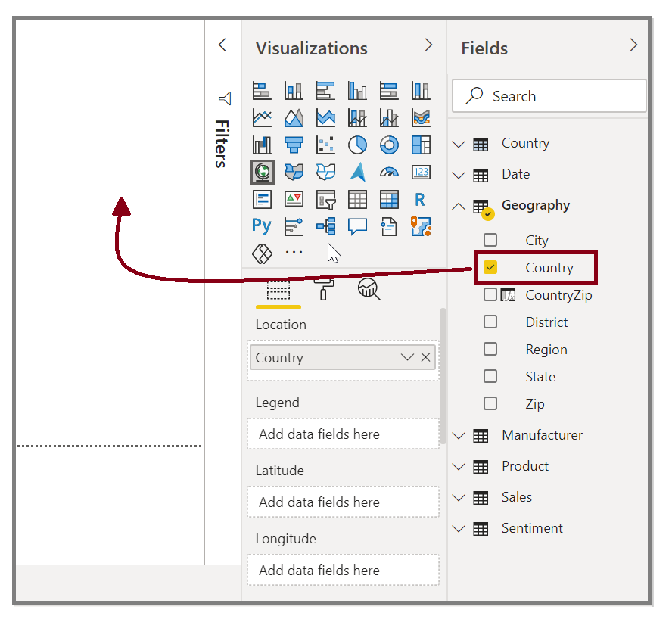
Task: Select the Q&A speech bubble visual
Action: point(357,226)
